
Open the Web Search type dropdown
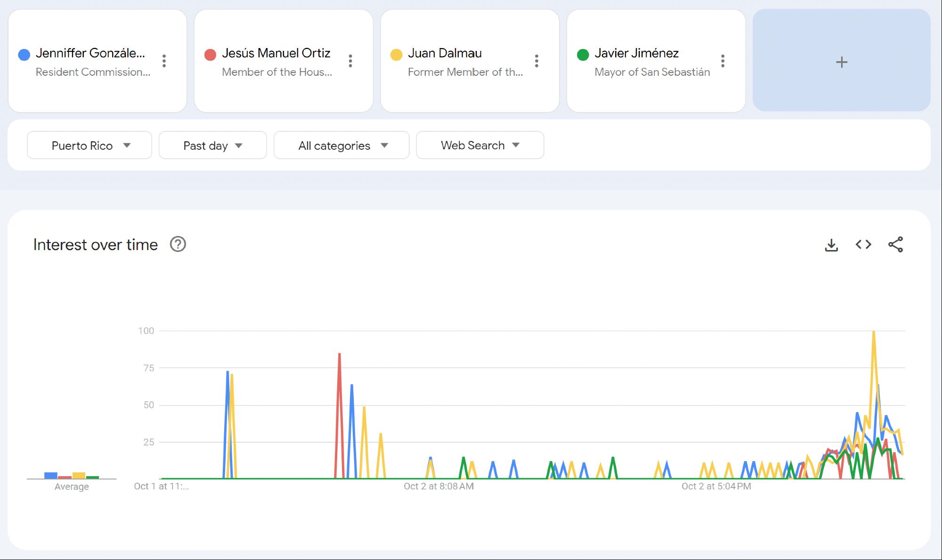coord(480,146)
